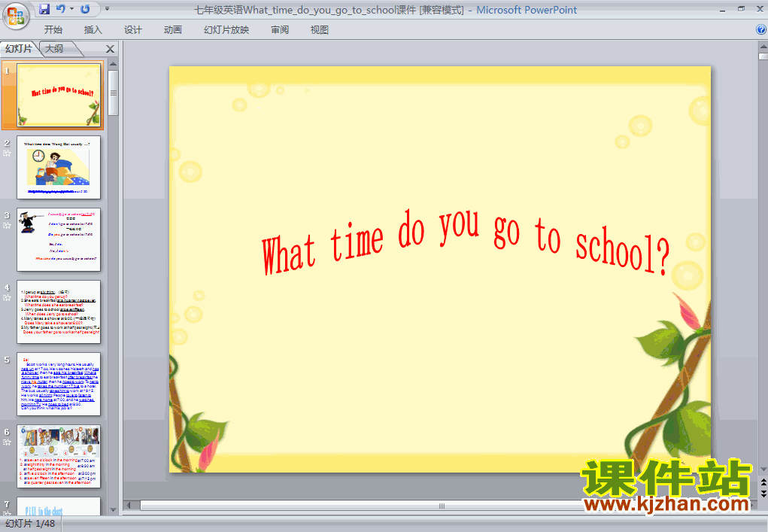
Task: Close the PowerPoint window
Action: pyautogui.click(x=760, y=9)
